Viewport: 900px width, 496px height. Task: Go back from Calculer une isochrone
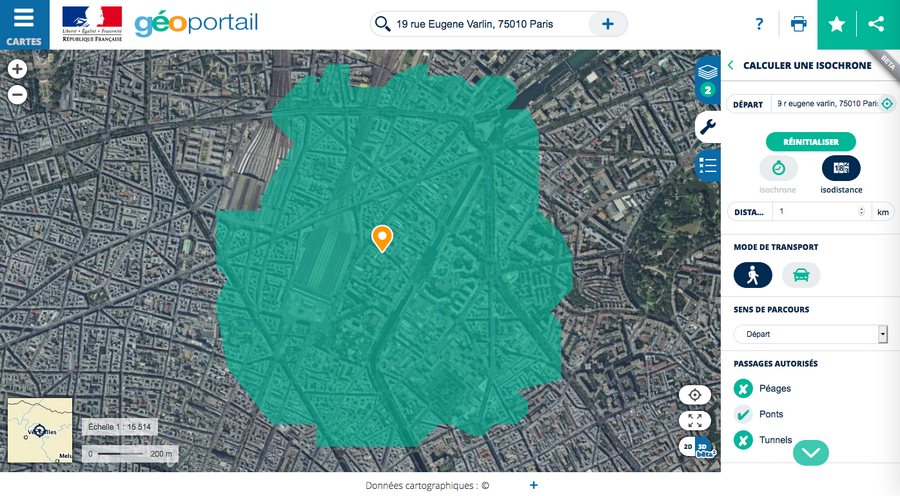click(x=731, y=65)
